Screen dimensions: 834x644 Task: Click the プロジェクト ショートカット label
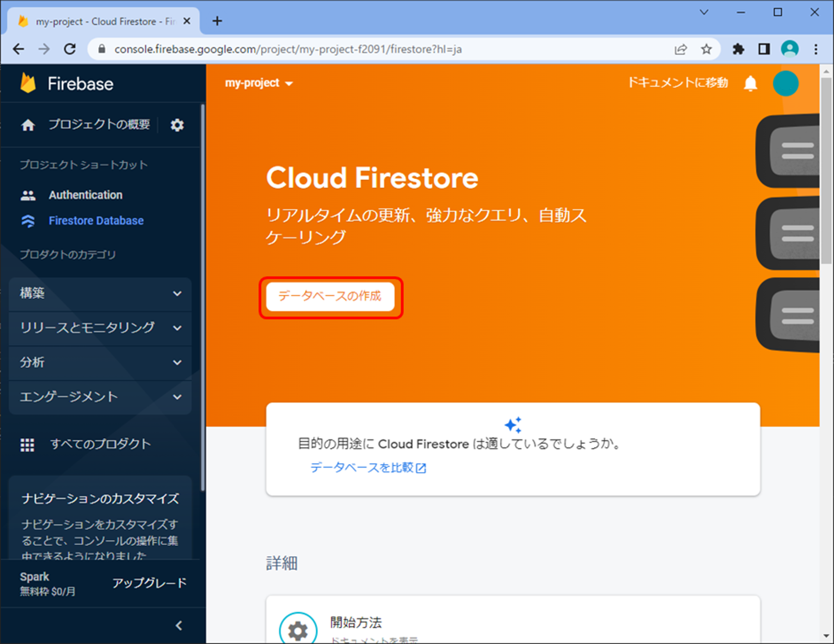(x=84, y=165)
